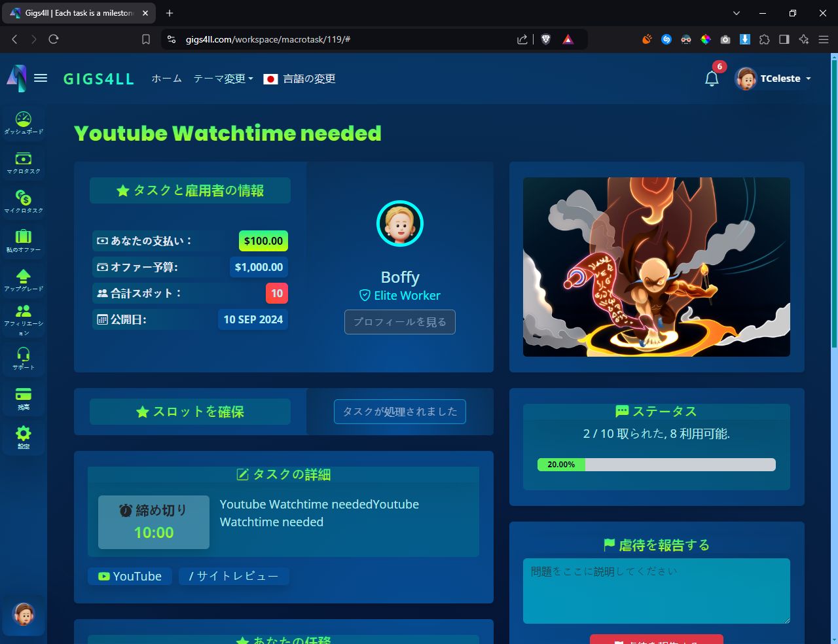The width and height of the screenshot is (838, 644).
Task: Open the 残高 balance card icon
Action: (x=24, y=398)
